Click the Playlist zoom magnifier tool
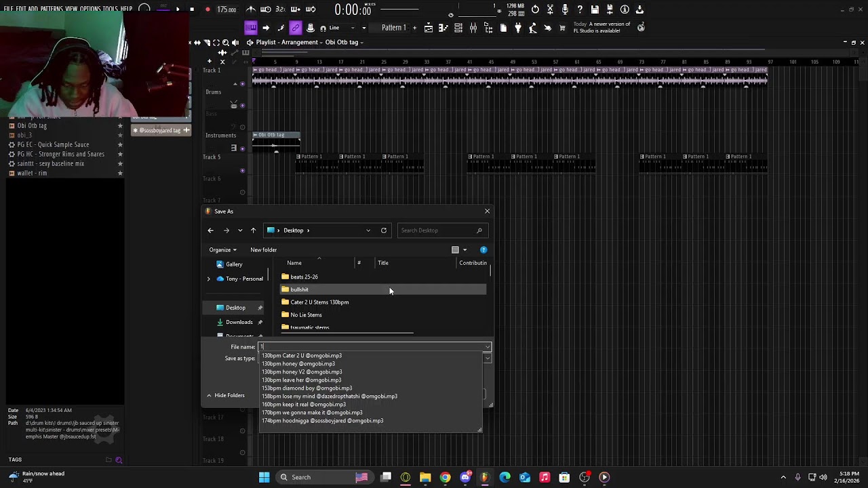The image size is (868, 488). coord(226,43)
